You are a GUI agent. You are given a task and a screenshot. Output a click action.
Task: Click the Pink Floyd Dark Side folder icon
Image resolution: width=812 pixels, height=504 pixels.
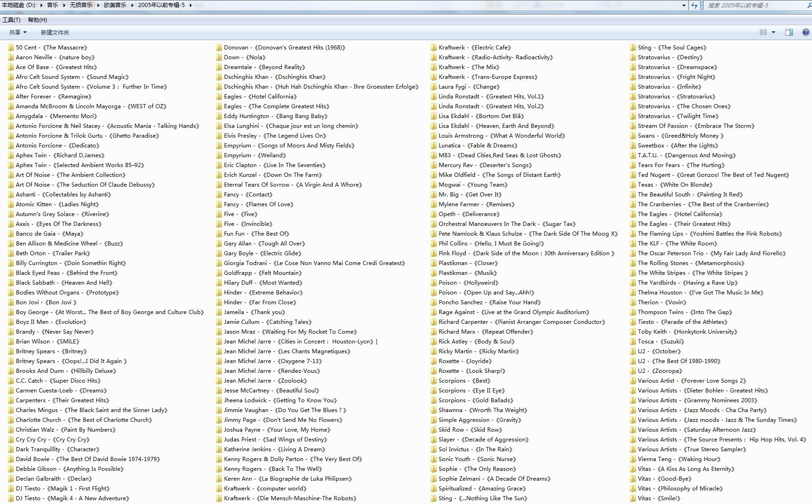pyautogui.click(x=434, y=253)
